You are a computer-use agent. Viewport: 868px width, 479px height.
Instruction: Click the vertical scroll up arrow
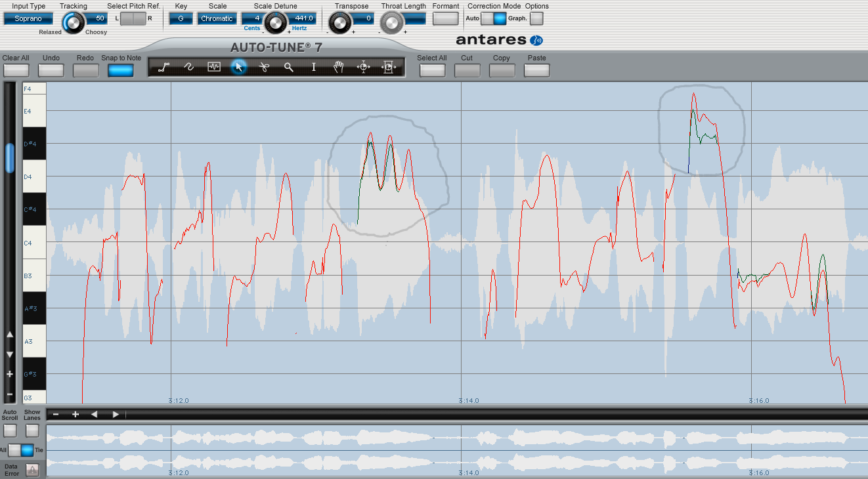click(10, 335)
